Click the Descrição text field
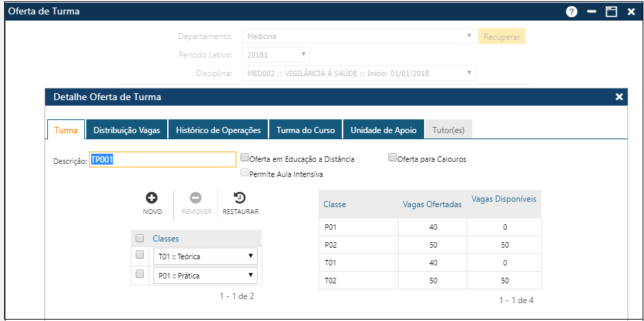The width and height of the screenshot is (644, 321). click(163, 160)
